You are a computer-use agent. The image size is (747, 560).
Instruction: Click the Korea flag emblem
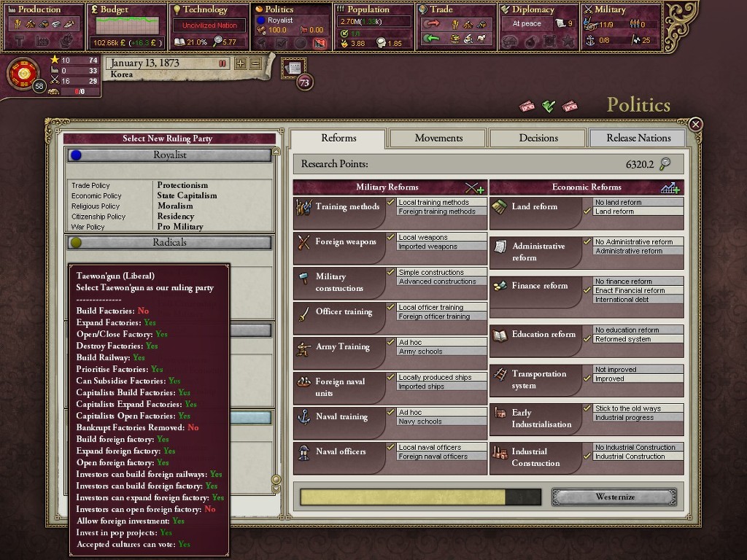[23, 74]
